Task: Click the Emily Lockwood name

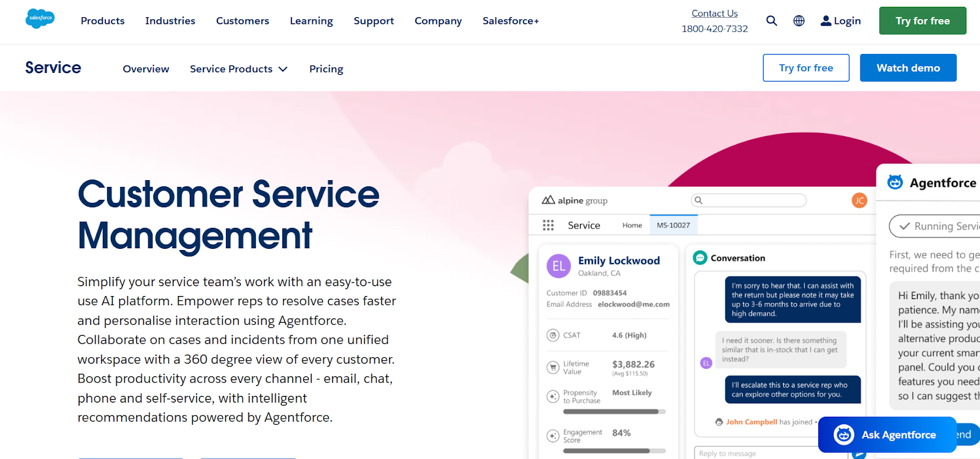Action: pyautogui.click(x=619, y=260)
